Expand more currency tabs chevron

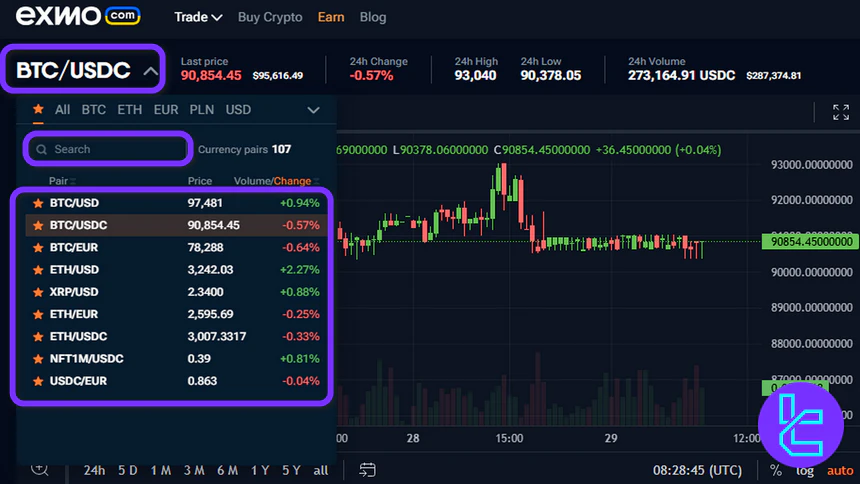pos(313,110)
